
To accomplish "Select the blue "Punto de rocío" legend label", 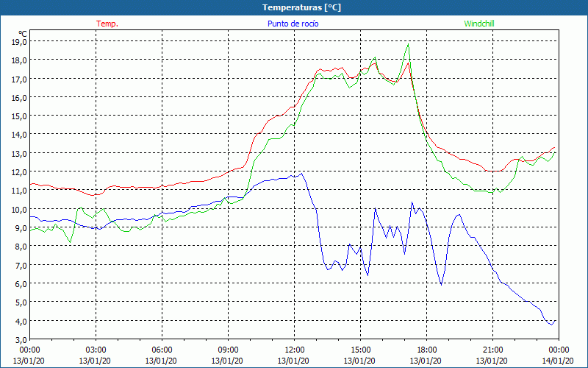I will (x=293, y=24).
